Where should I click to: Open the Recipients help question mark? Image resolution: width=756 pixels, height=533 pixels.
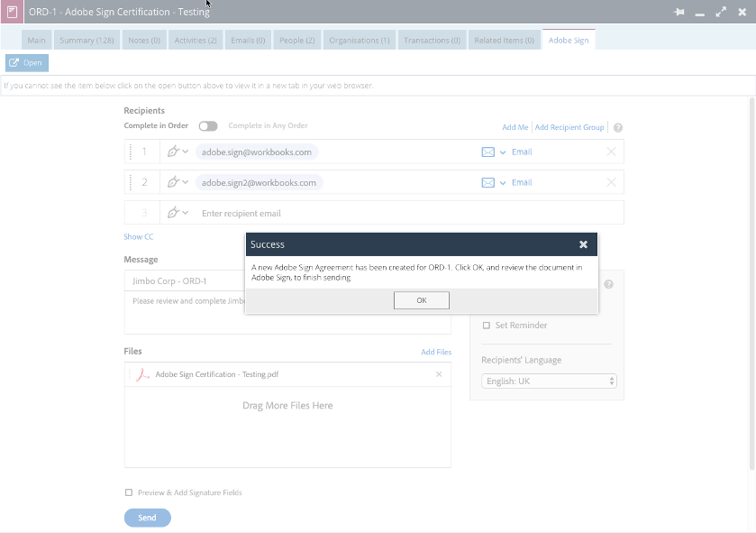point(617,127)
